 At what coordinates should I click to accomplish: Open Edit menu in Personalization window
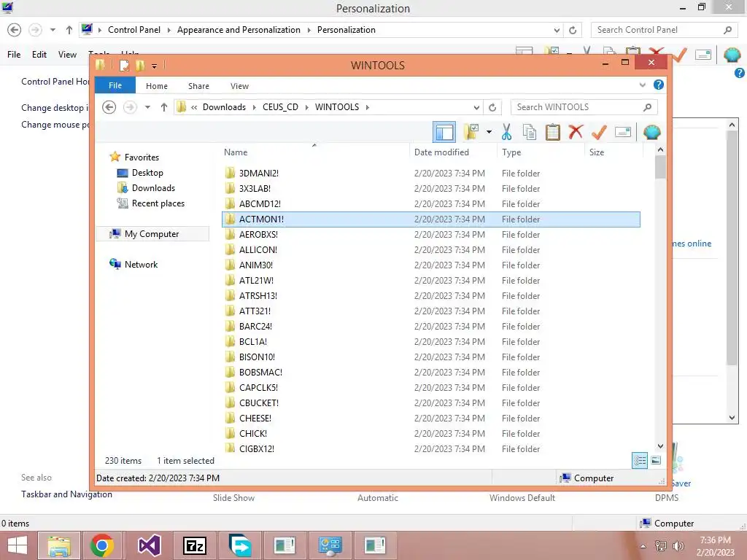point(39,55)
